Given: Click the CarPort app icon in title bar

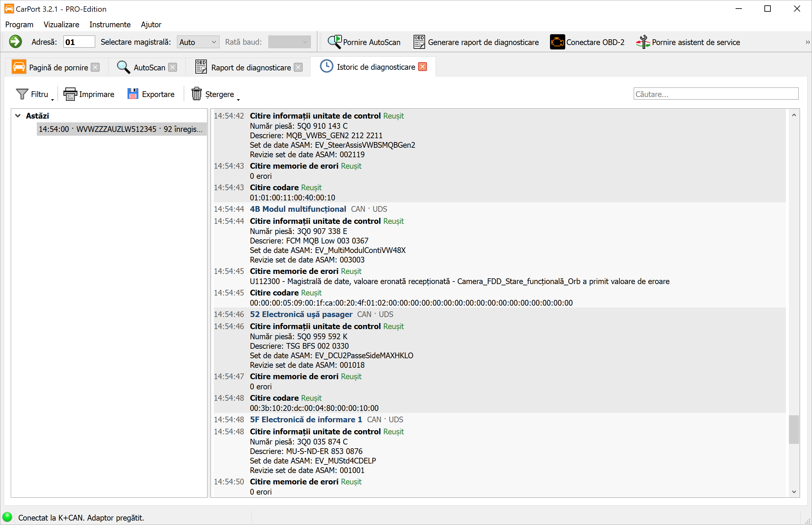Looking at the screenshot, I should [x=9, y=9].
